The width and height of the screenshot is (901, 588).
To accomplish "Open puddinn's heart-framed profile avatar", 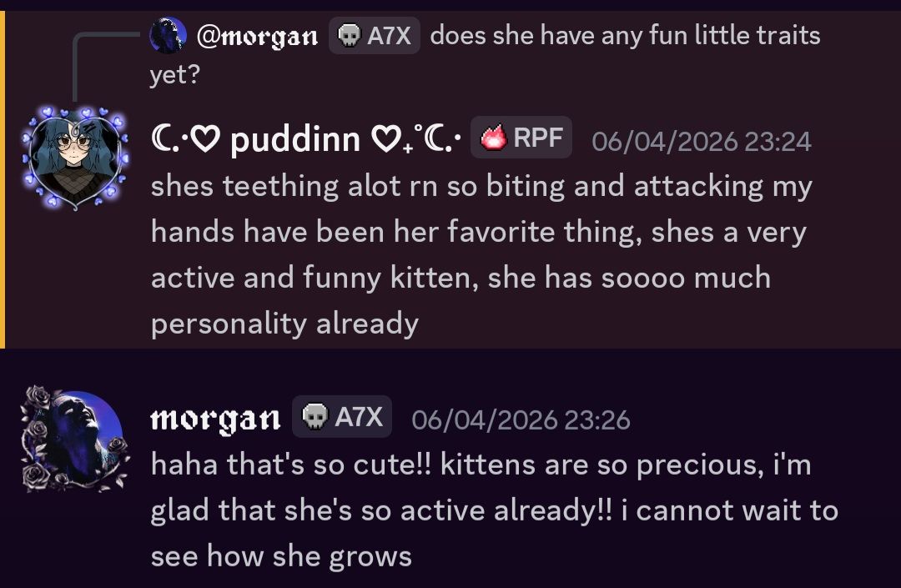I will click(74, 158).
